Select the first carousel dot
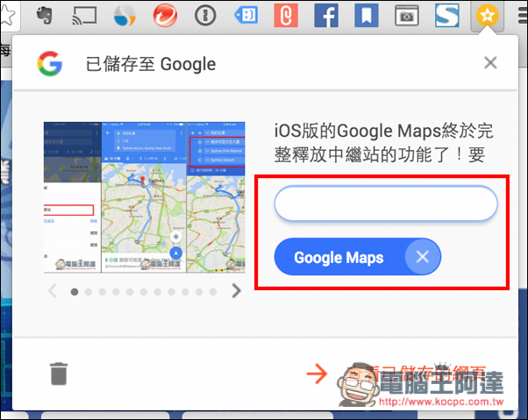Image resolution: width=528 pixels, height=420 pixels. [x=75, y=292]
